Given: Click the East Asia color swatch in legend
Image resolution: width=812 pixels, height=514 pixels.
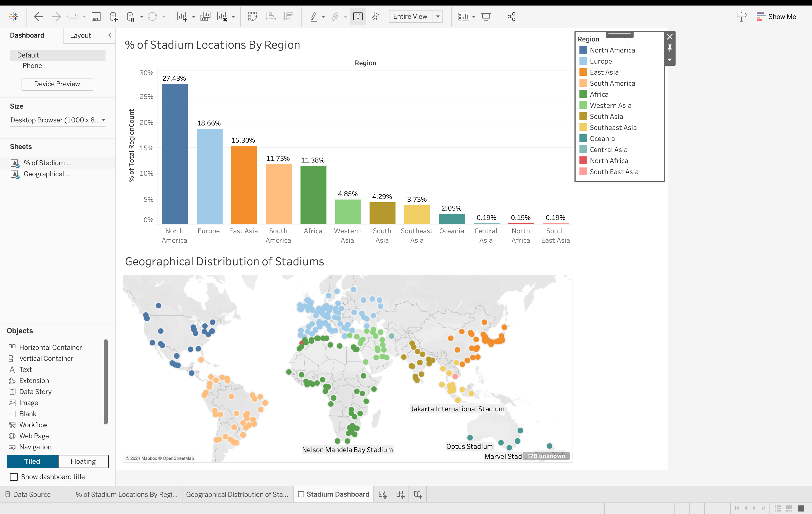Looking at the screenshot, I should (x=583, y=72).
